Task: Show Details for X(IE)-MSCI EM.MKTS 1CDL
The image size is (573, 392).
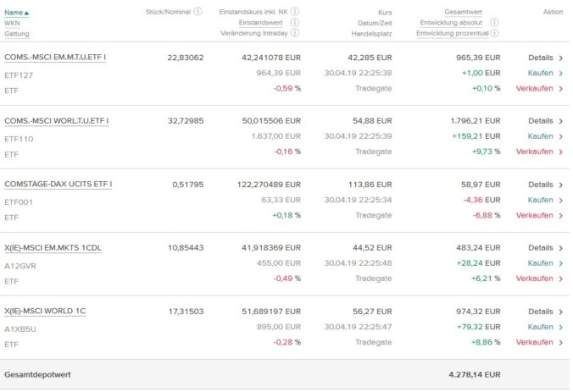Action: coord(545,248)
